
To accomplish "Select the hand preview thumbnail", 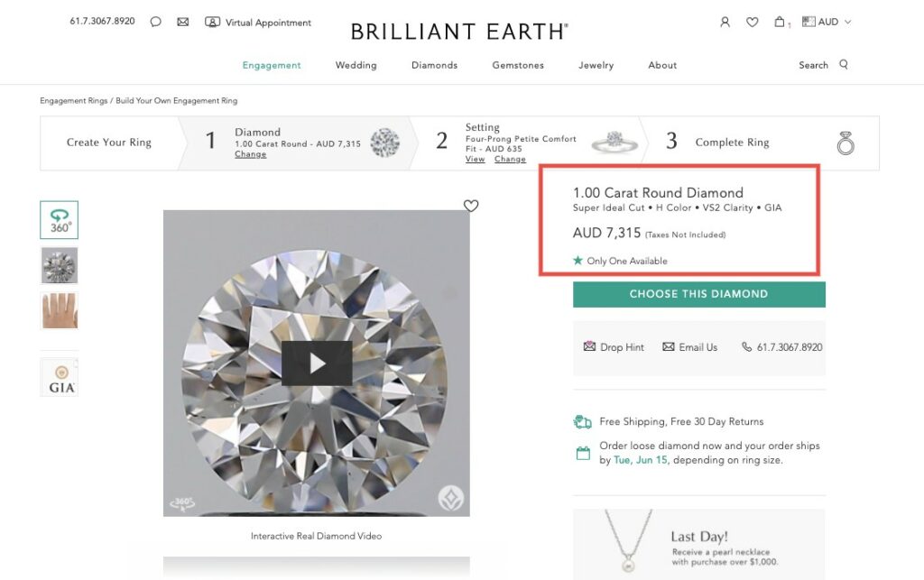I will point(60,310).
